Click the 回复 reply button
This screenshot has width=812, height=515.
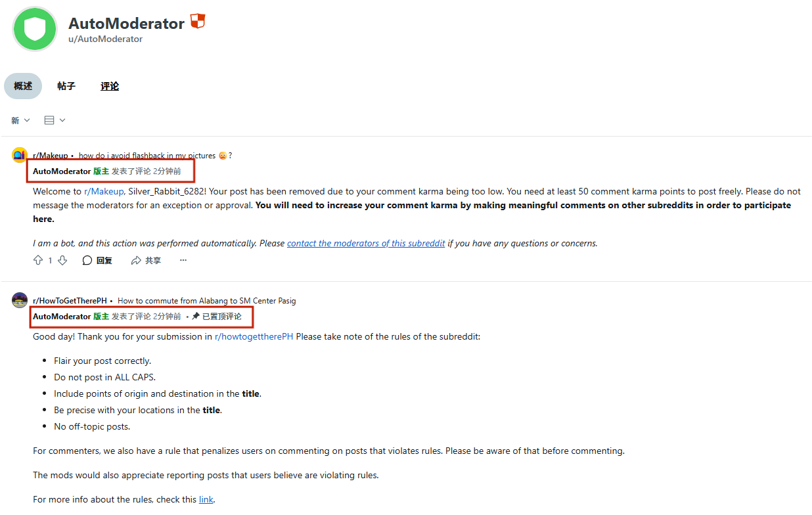click(97, 261)
